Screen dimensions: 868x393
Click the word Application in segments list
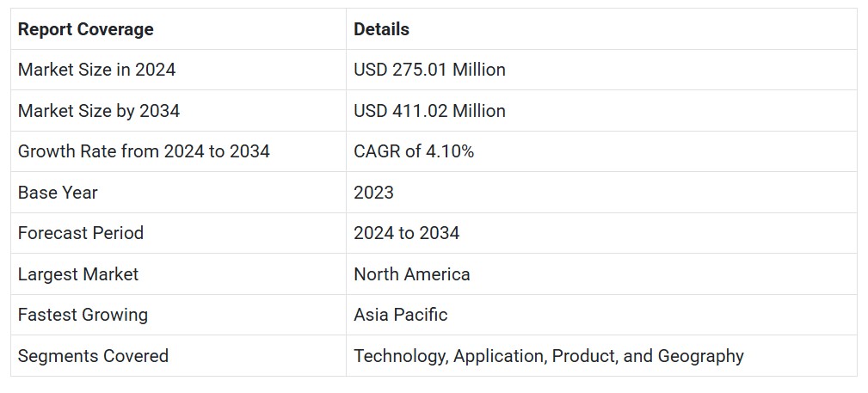click(x=498, y=356)
